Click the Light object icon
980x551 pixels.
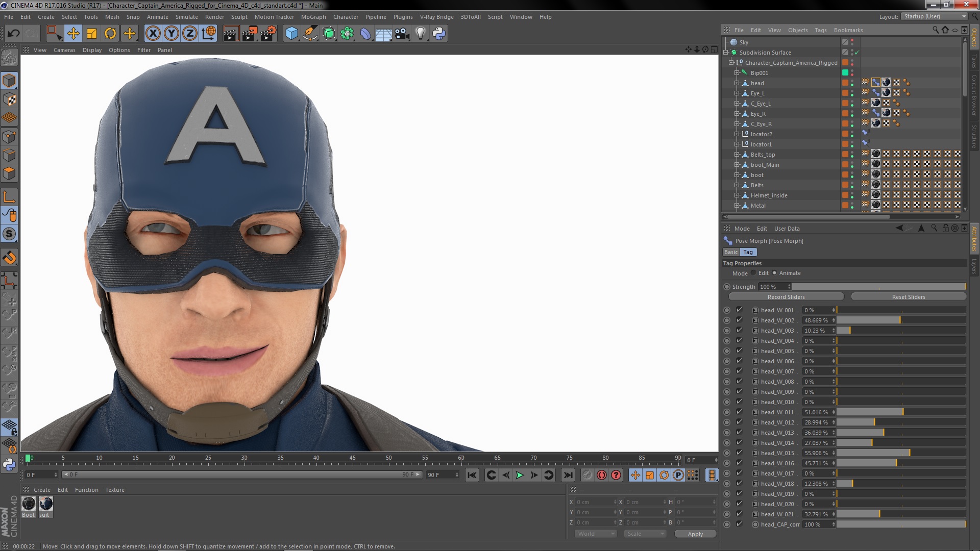tap(420, 34)
